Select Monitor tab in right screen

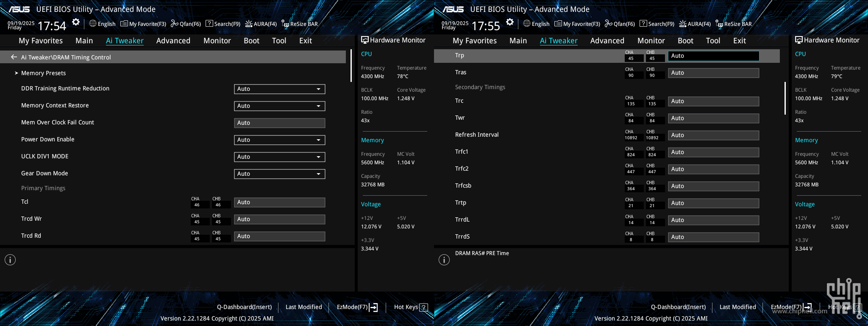pyautogui.click(x=651, y=41)
